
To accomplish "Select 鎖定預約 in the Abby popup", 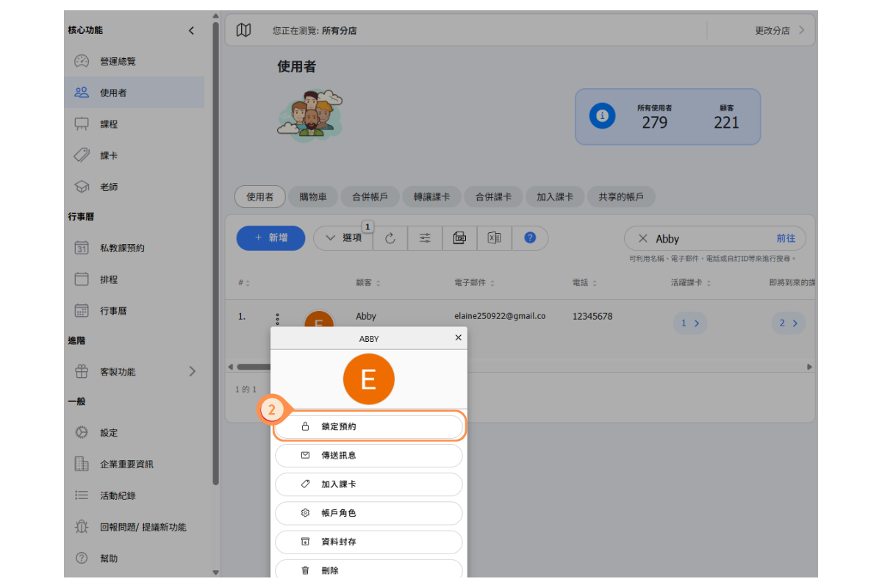I will (368, 426).
